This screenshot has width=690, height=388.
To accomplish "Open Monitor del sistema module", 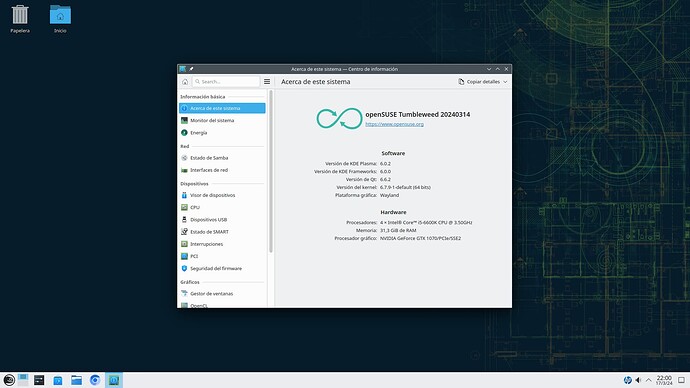I will pyautogui.click(x=222, y=121).
